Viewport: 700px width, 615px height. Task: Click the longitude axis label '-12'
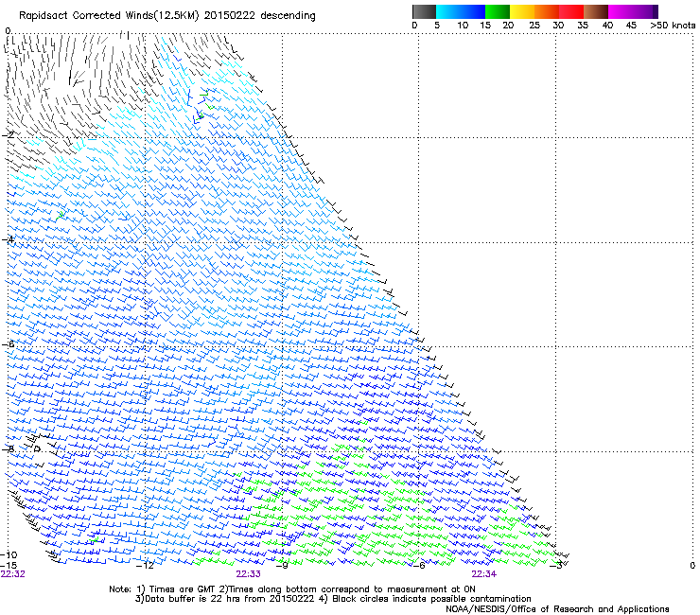[x=145, y=566]
